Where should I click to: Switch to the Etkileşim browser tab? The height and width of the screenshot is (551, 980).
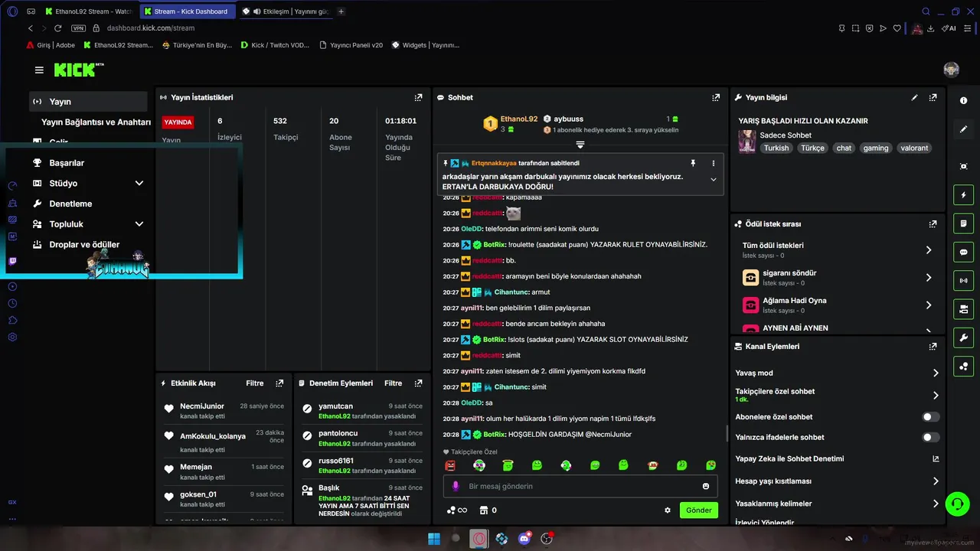click(286, 11)
